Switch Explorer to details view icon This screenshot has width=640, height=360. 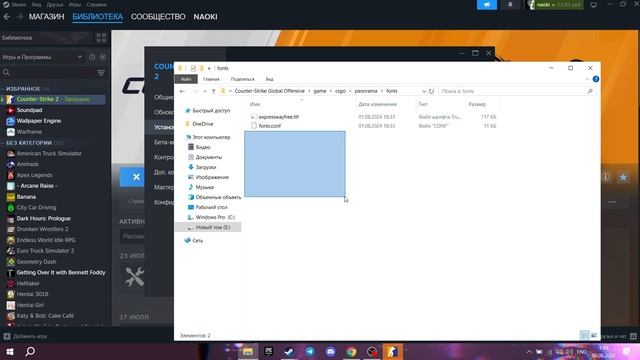tap(584, 336)
